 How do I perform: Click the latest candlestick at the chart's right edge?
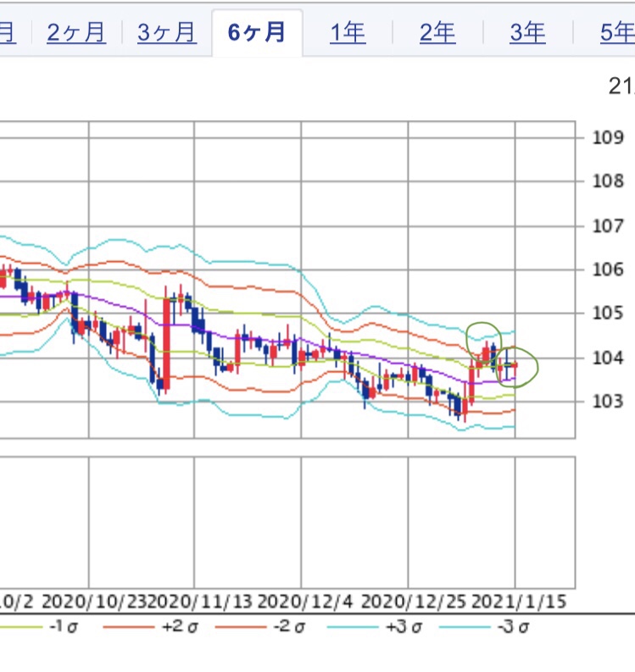pos(515,364)
